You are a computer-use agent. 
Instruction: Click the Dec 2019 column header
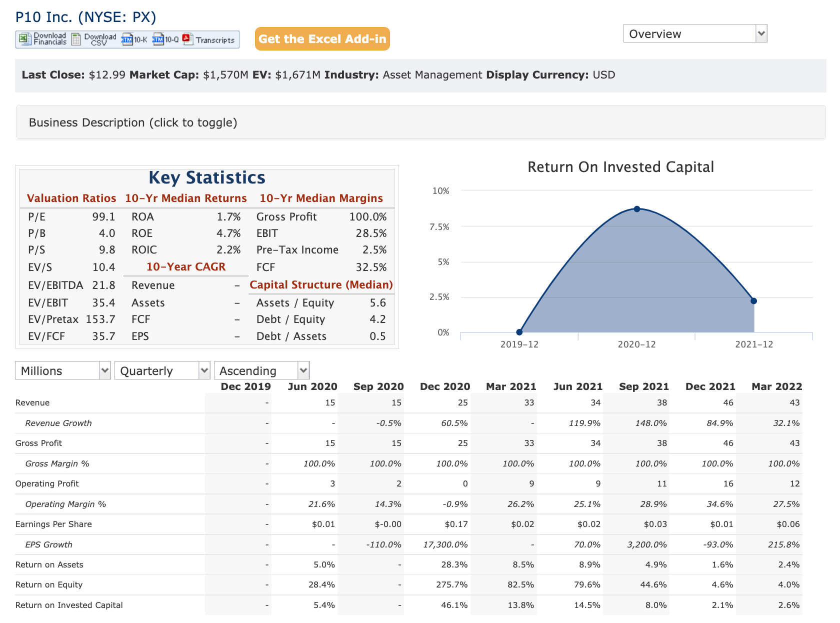tap(245, 386)
